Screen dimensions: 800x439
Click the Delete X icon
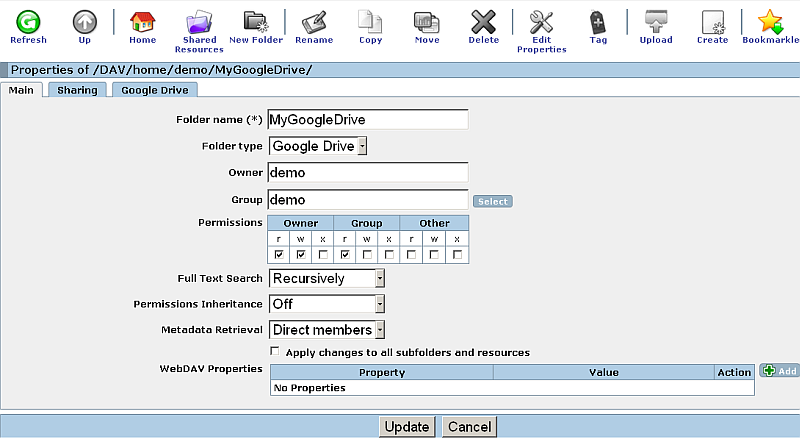(x=484, y=22)
